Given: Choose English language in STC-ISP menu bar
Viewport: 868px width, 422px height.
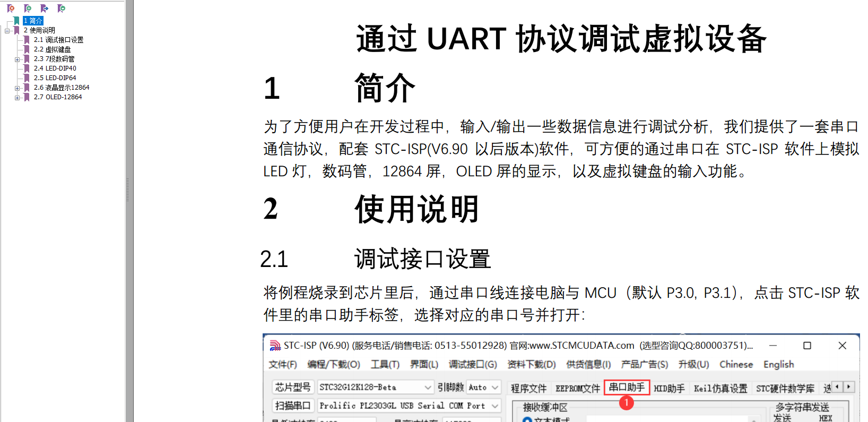Looking at the screenshot, I should point(778,364).
